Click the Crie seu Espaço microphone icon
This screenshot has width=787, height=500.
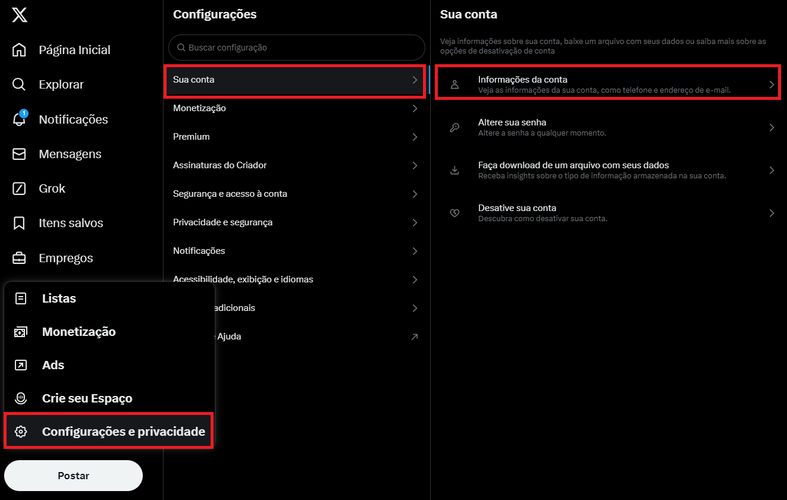[x=21, y=398]
